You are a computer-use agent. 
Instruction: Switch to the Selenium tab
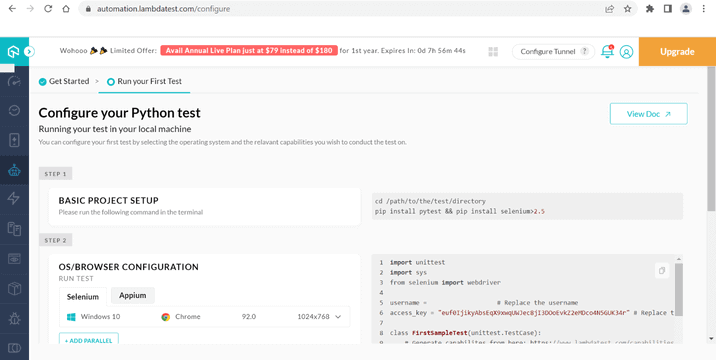point(83,296)
